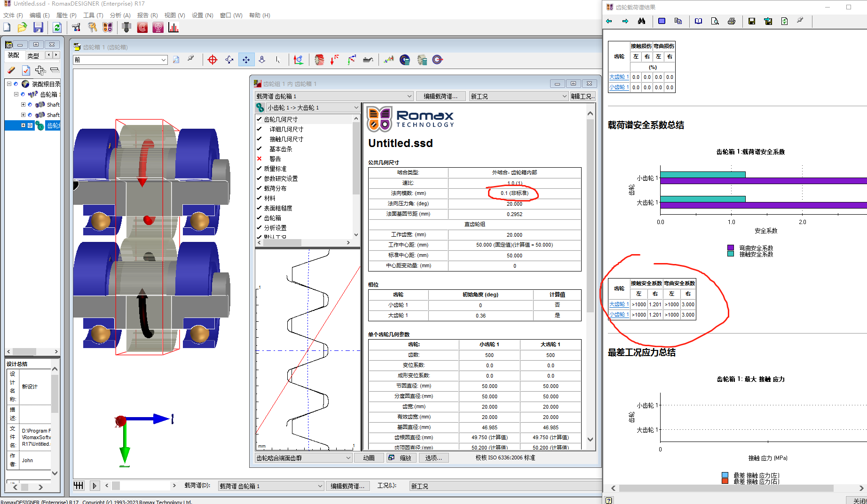Collapse the 齿轮箱 tree node

pos(16,94)
